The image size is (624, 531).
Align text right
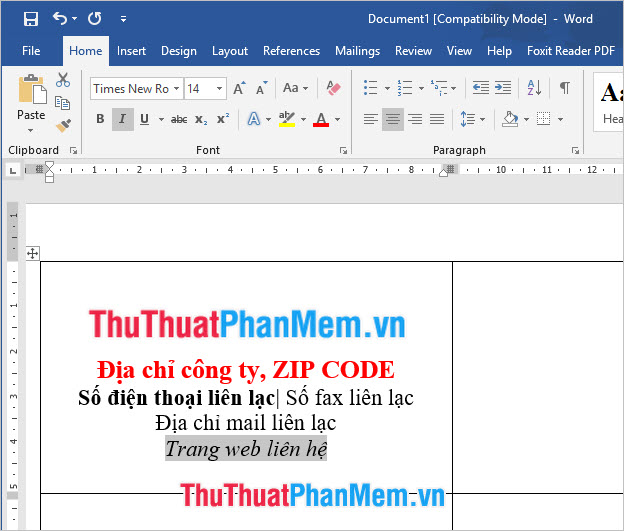point(415,119)
